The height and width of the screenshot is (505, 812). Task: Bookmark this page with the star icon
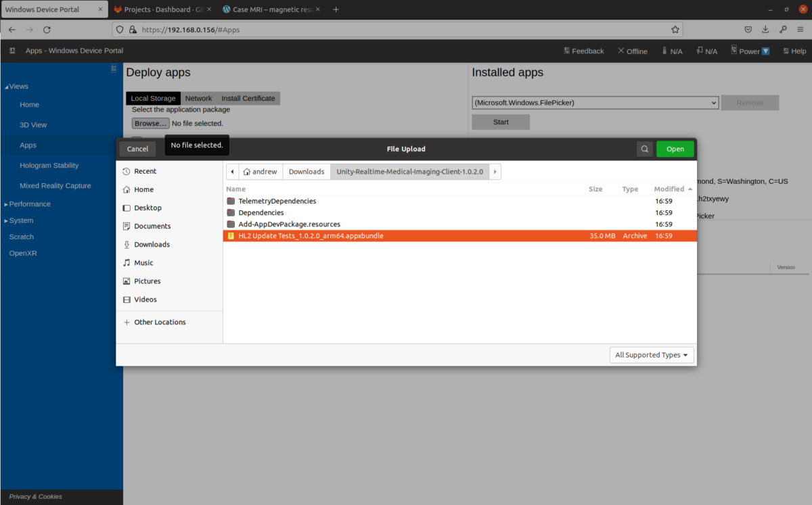pos(675,30)
